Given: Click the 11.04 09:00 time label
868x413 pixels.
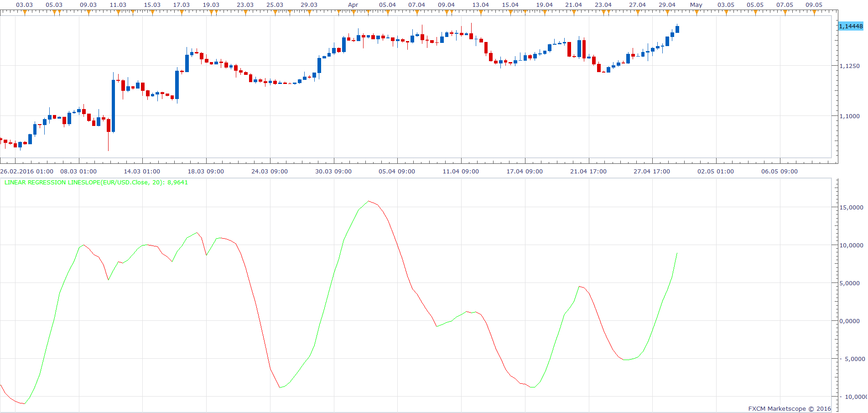Looking at the screenshot, I should [461, 171].
